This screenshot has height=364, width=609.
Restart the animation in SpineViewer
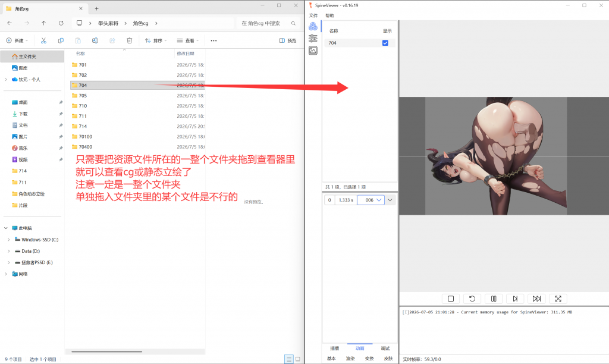point(472,299)
